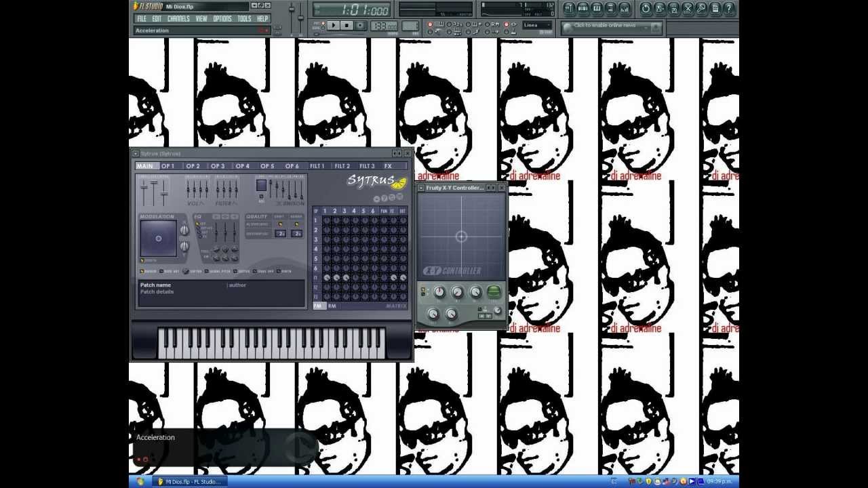Image resolution: width=868 pixels, height=488 pixels.
Task: Click the author field in Sytrus
Action: point(237,285)
